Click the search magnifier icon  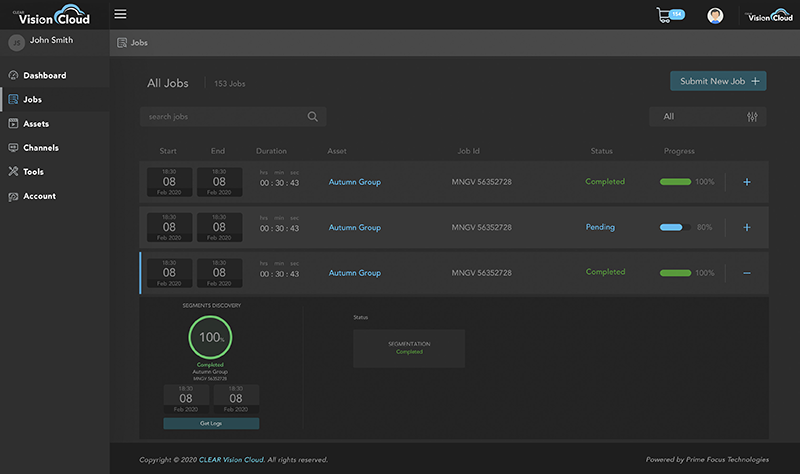click(313, 117)
